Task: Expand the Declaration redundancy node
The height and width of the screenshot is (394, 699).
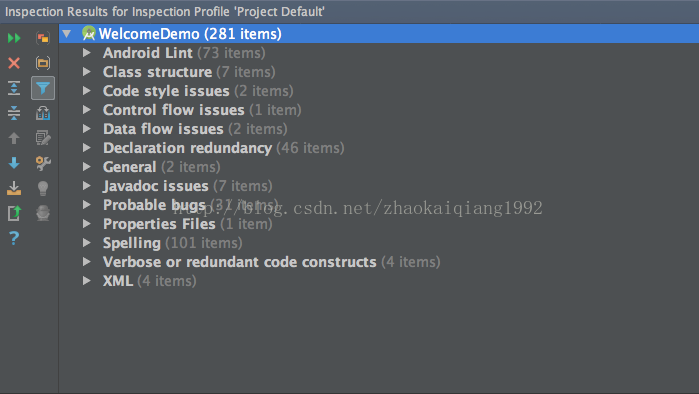Action: tap(87, 148)
